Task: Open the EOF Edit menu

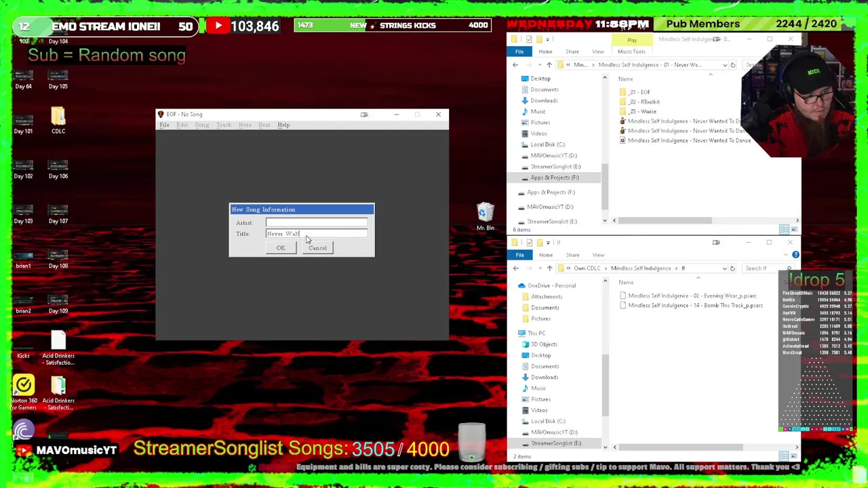Action: [x=182, y=125]
